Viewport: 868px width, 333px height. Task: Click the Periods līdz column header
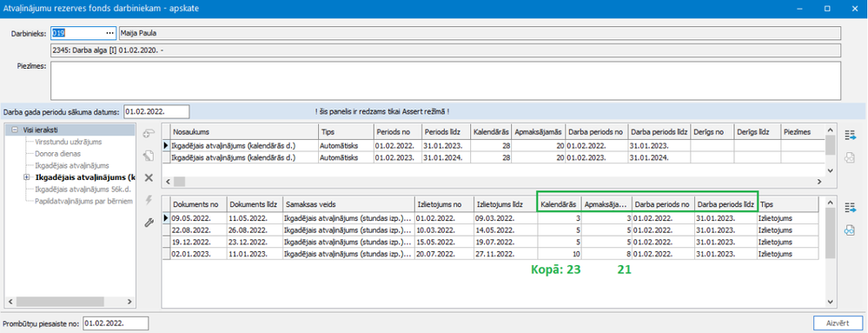click(x=447, y=132)
